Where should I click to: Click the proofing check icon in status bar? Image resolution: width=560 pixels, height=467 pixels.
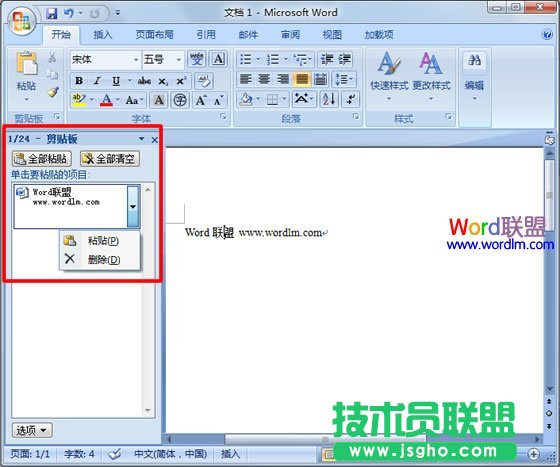pyautogui.click(x=115, y=454)
